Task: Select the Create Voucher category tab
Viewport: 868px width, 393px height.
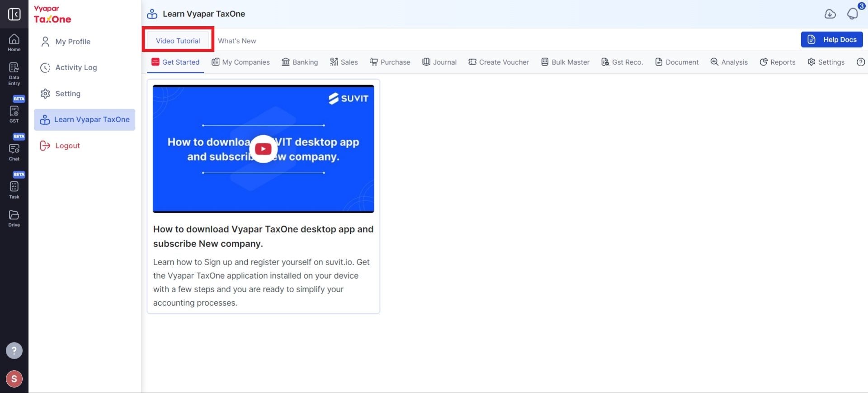Action: 499,62
